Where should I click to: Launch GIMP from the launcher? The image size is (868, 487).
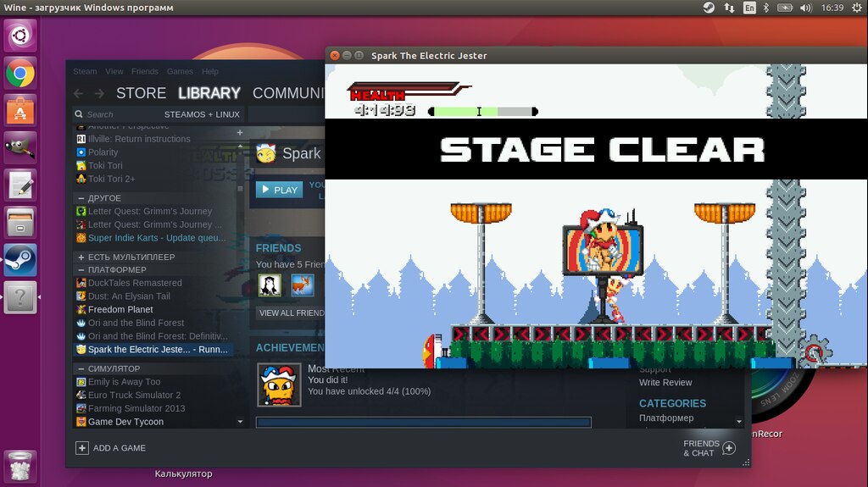pyautogui.click(x=20, y=147)
